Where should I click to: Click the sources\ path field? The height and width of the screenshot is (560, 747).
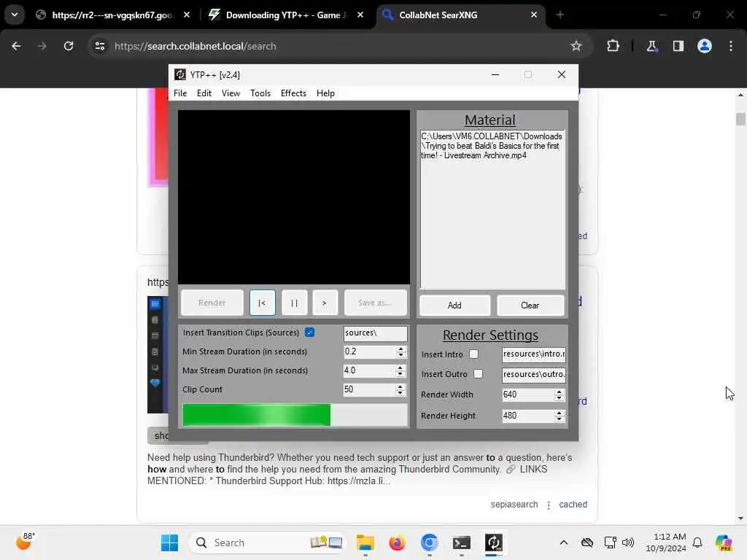coord(376,332)
